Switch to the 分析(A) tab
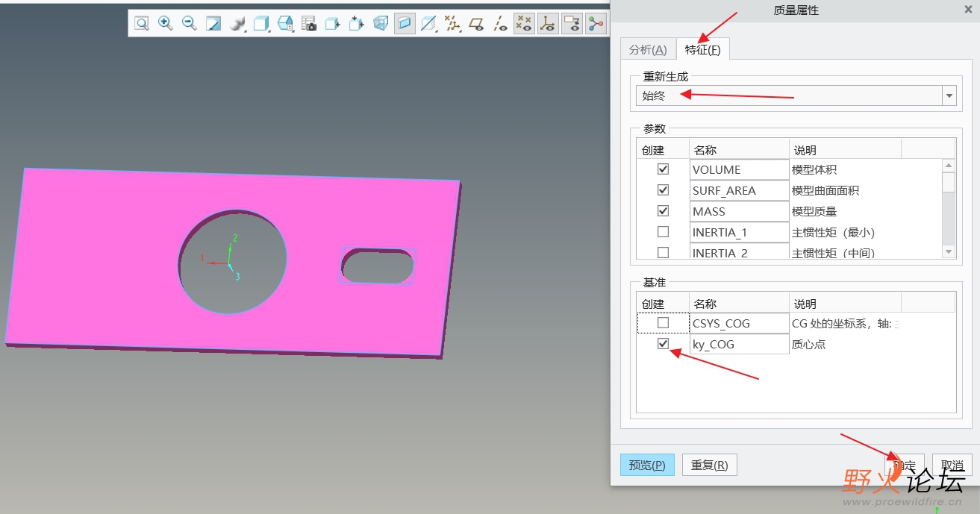980x514 pixels. coord(647,49)
